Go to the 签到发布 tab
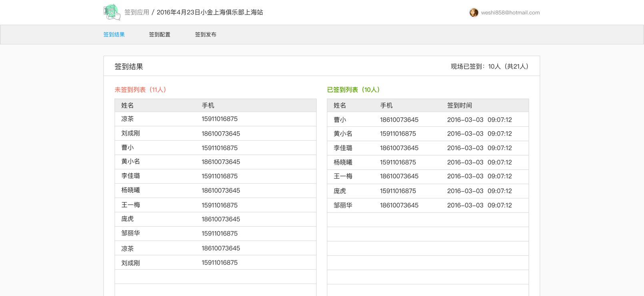The image size is (644, 296). [x=206, y=35]
